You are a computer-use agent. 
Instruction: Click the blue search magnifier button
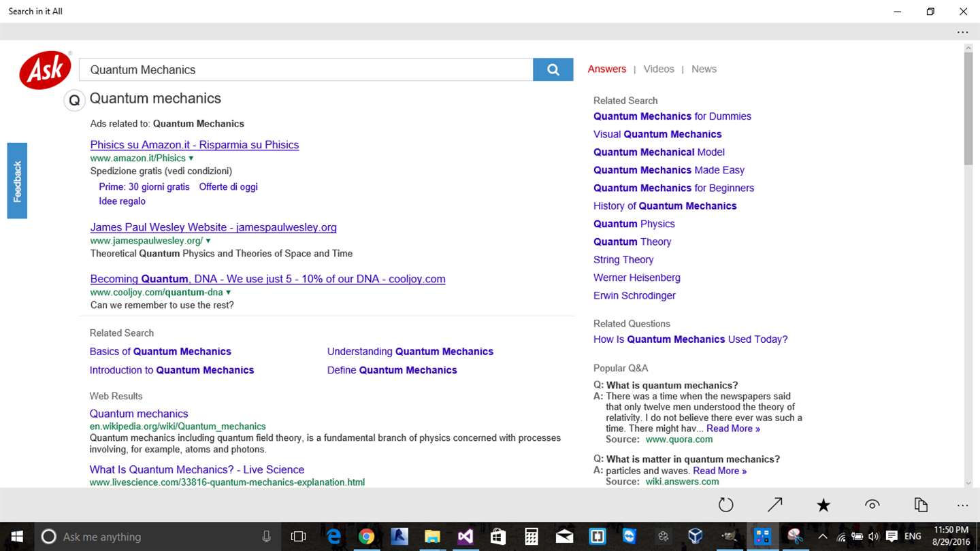click(553, 69)
